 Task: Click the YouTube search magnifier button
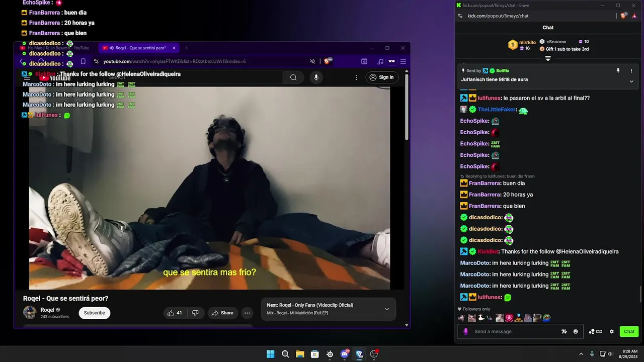pos(293,77)
